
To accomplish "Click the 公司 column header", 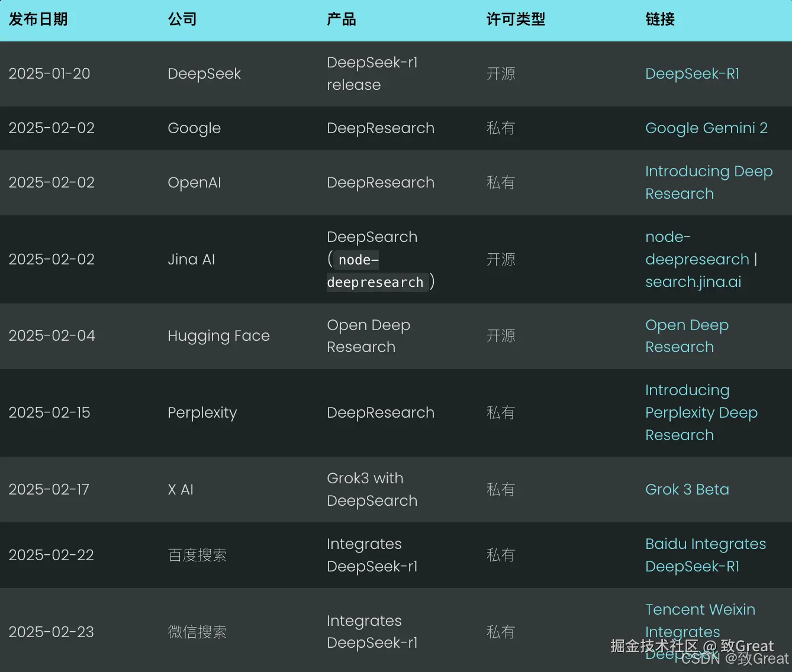I will [x=182, y=20].
